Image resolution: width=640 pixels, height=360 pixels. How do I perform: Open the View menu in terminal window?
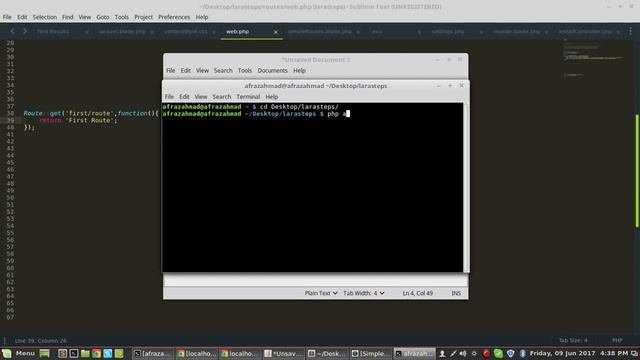(x=200, y=97)
